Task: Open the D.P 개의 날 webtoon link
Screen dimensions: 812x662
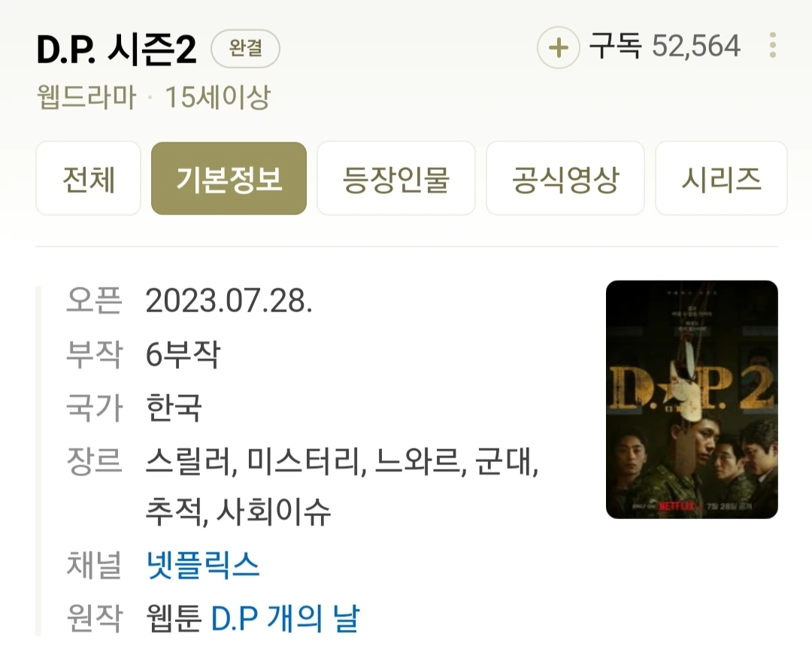Action: pos(285,618)
